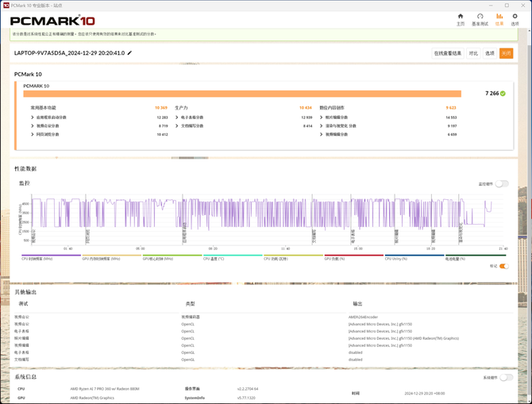The image size is (532, 404).
Task: Select the CPU temperature (°C) legend
Action: click(233, 257)
